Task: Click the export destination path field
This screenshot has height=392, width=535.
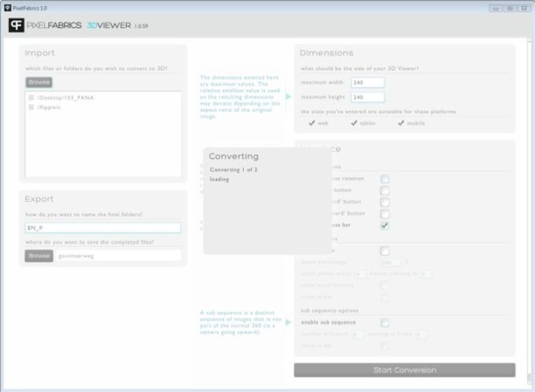Action: 118,256
